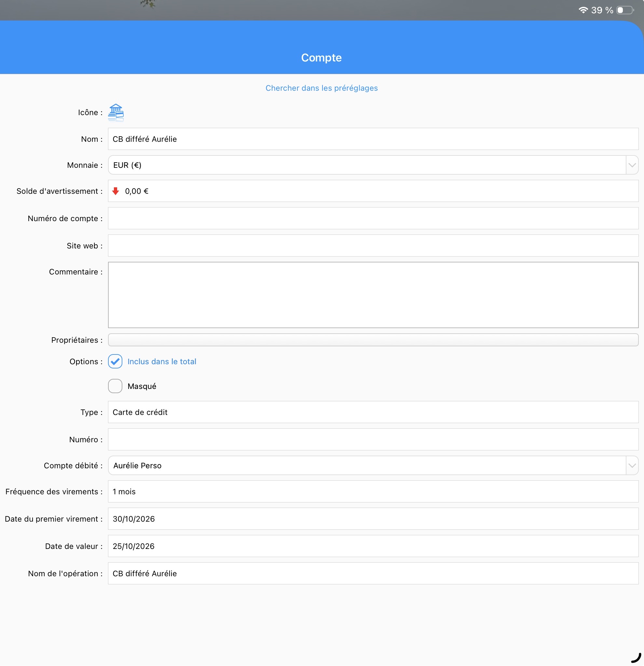
Task: Change Date de valeur 25/10/2026
Action: tap(373, 546)
